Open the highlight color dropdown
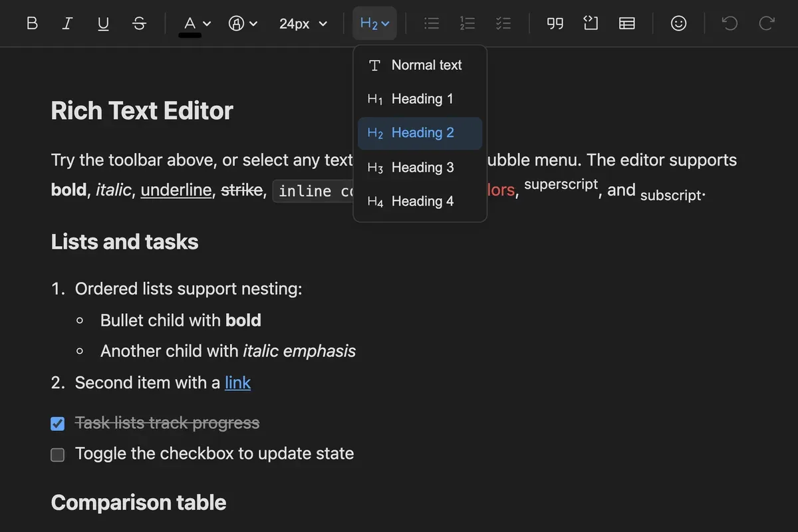The height and width of the screenshot is (532, 798). point(243,23)
